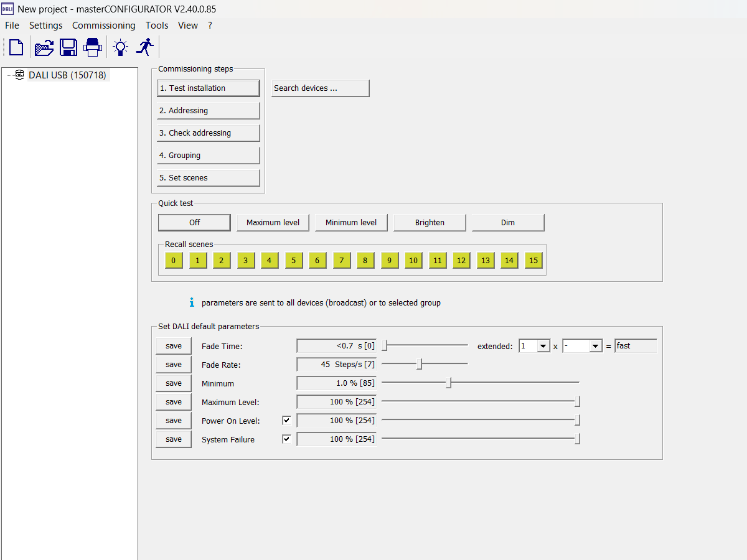Click the new project document icon
747x560 pixels.
[x=16, y=47]
